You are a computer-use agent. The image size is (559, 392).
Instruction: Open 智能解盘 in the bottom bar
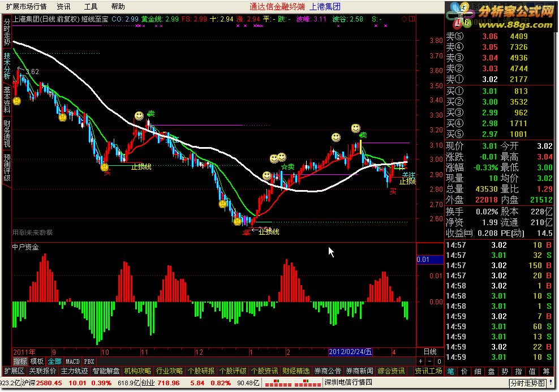(x=106, y=371)
